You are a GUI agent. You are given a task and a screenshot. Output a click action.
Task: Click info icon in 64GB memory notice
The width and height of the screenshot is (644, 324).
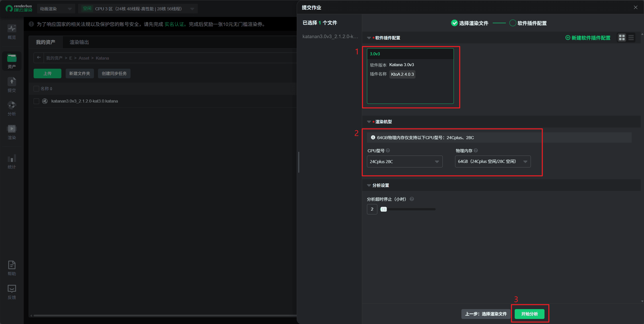click(x=373, y=137)
